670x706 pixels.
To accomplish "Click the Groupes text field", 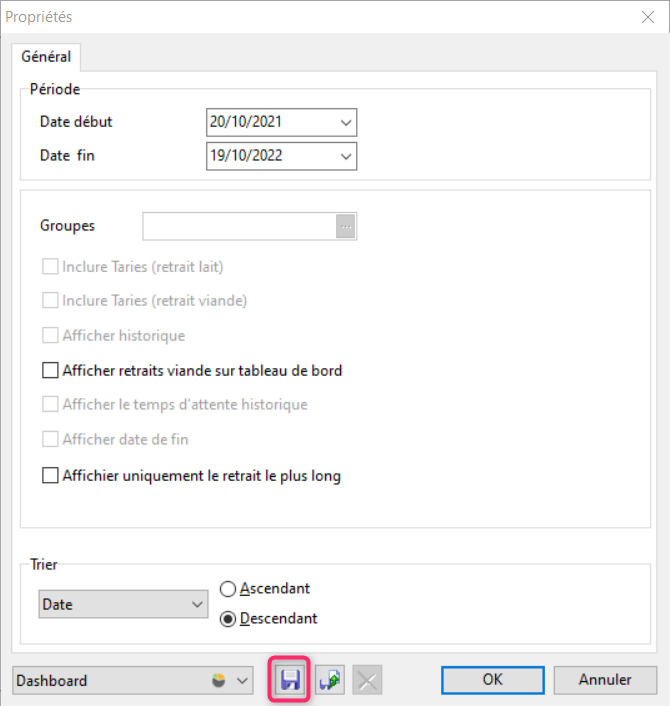I will coord(239,226).
